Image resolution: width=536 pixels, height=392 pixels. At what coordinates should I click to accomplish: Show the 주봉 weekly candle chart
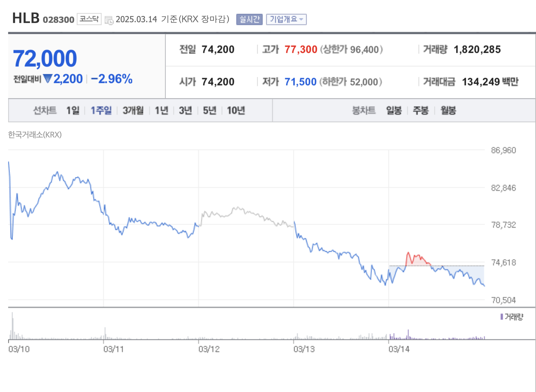click(x=421, y=110)
